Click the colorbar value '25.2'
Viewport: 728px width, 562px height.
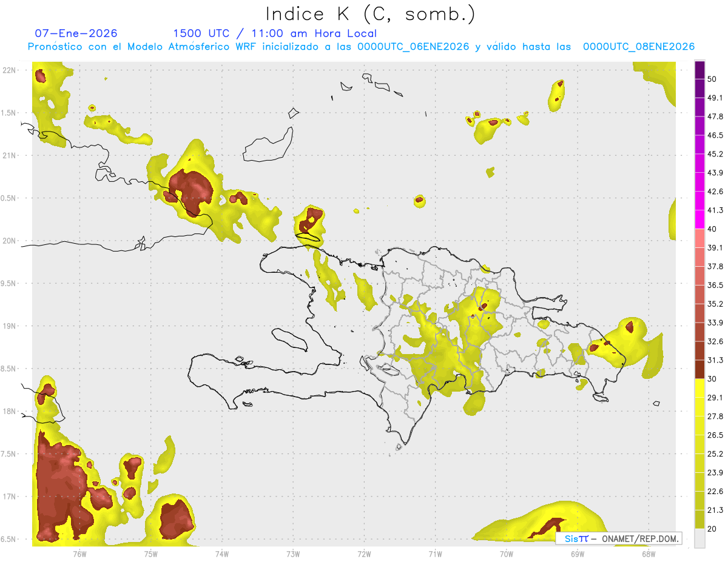[715, 454]
